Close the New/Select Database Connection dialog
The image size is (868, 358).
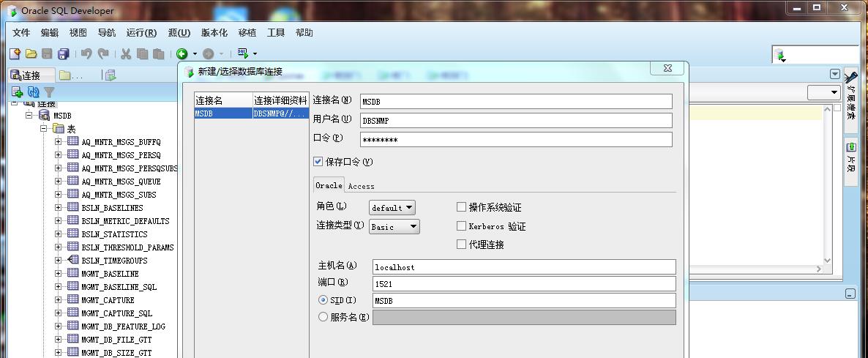coord(667,68)
